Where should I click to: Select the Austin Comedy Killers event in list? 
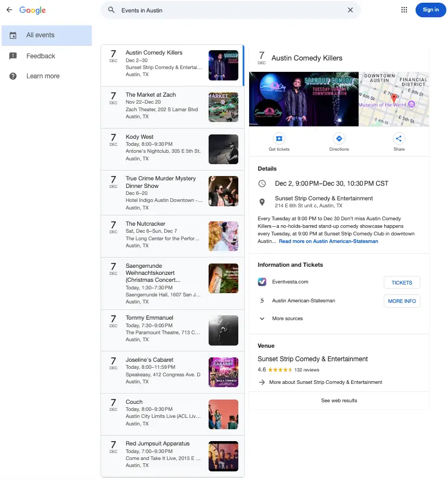point(172,65)
